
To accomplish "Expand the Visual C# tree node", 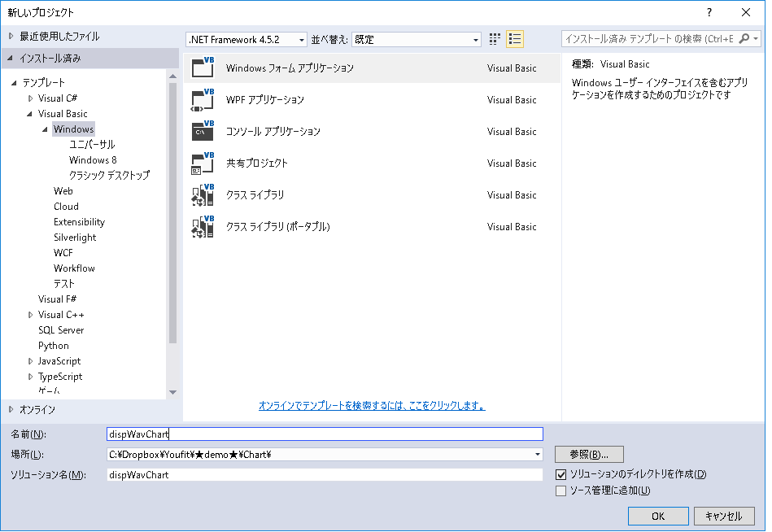I will pos(31,98).
